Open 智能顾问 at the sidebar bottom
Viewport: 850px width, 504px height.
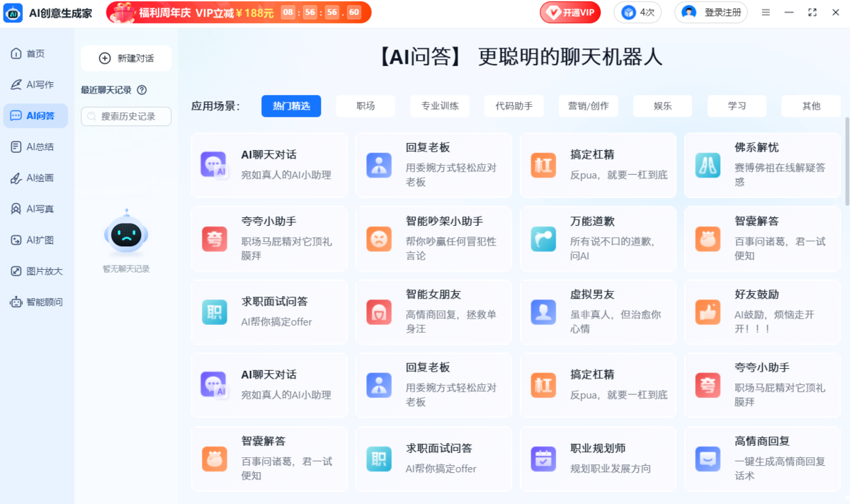(35, 302)
